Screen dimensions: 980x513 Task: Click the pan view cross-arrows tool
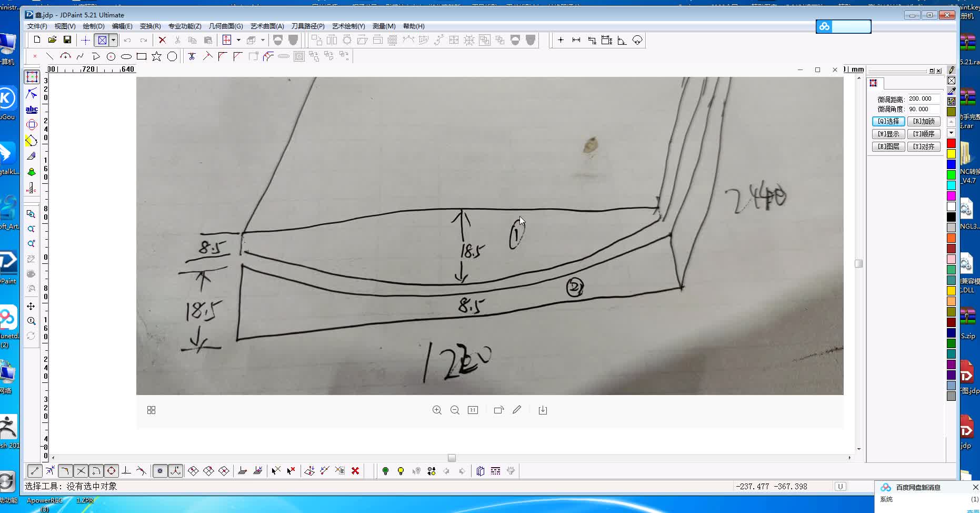point(31,306)
